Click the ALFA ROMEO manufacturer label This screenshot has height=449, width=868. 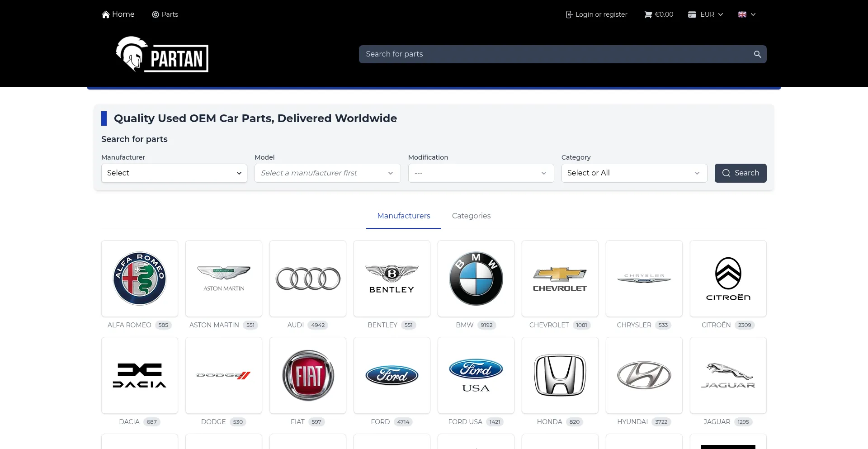(129, 325)
